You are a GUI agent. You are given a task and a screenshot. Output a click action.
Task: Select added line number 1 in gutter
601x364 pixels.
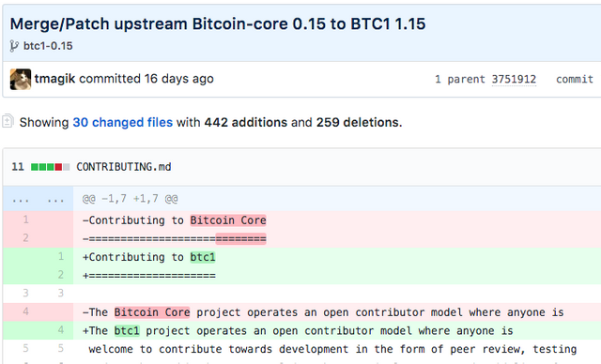(x=60, y=256)
